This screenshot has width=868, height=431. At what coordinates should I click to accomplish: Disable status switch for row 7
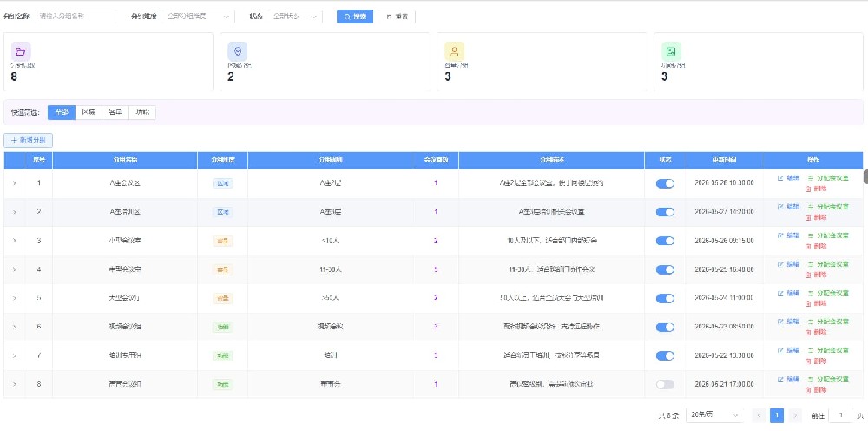[665, 356]
